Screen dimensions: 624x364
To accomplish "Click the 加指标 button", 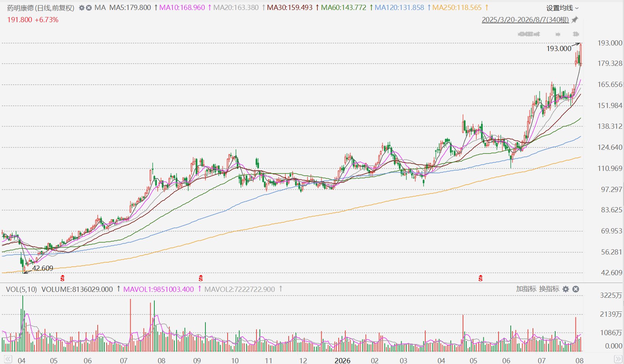I will 526,289.
